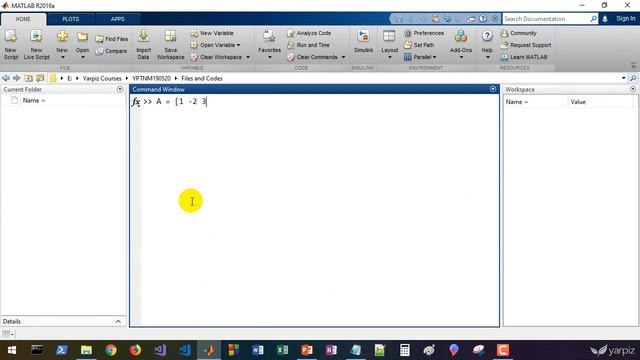Viewport: 640px width, 360px height.
Task: Expand address bar folder history dropdown
Action: (x=624, y=78)
